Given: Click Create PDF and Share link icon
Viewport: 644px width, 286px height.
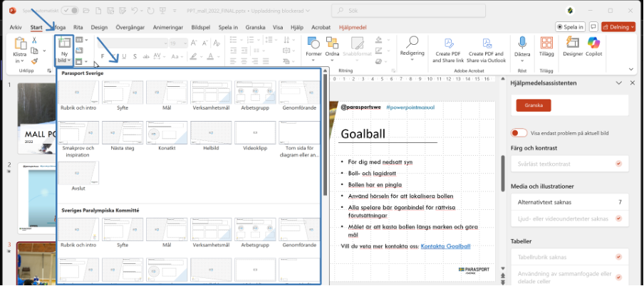Looking at the screenshot, I should coord(449,43).
